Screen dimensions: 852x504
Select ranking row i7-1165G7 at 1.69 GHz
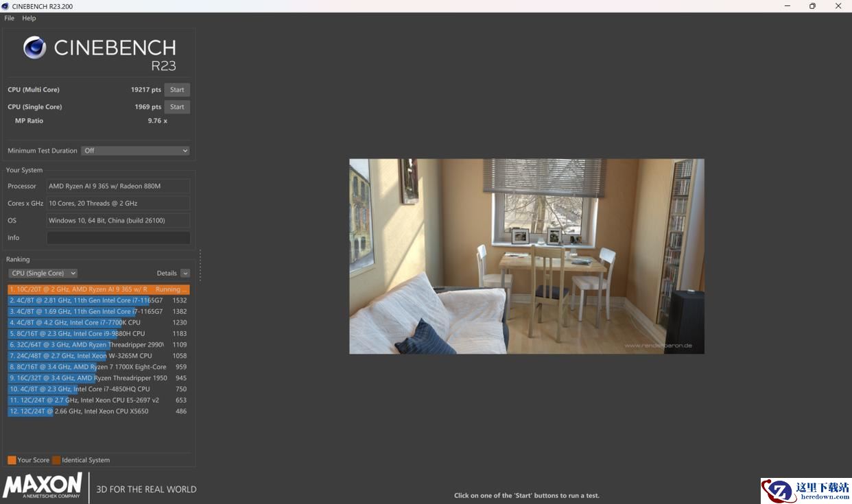[x=98, y=311]
